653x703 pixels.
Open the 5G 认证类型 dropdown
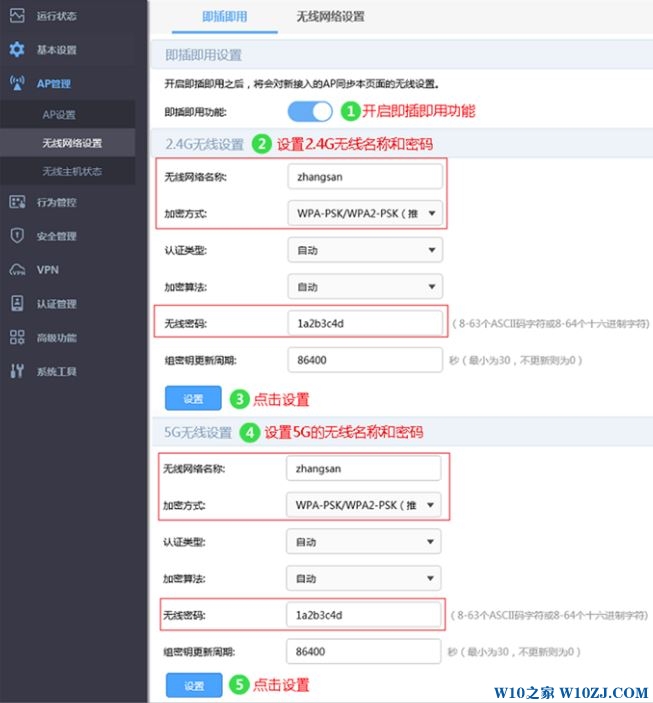[x=364, y=542]
